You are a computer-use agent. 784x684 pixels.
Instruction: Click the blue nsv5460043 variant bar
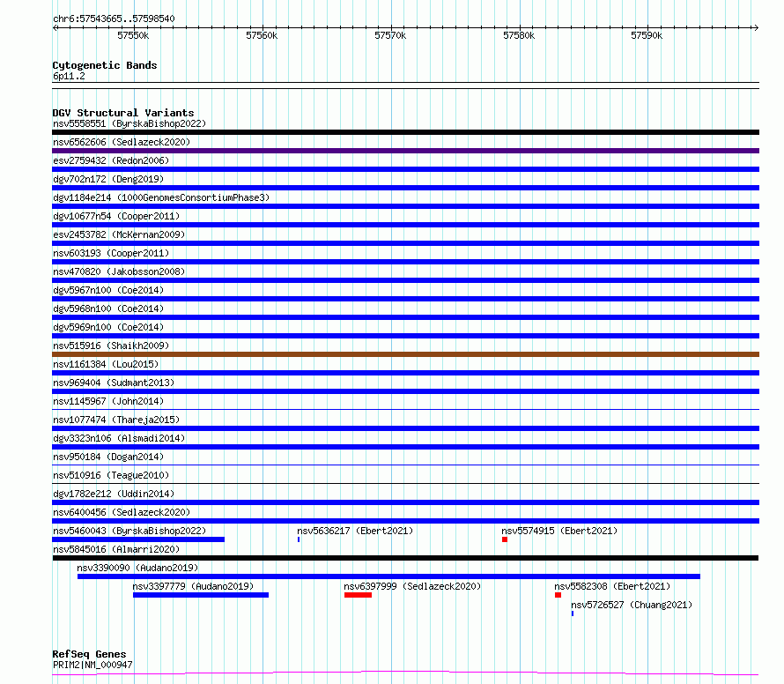(x=138, y=539)
